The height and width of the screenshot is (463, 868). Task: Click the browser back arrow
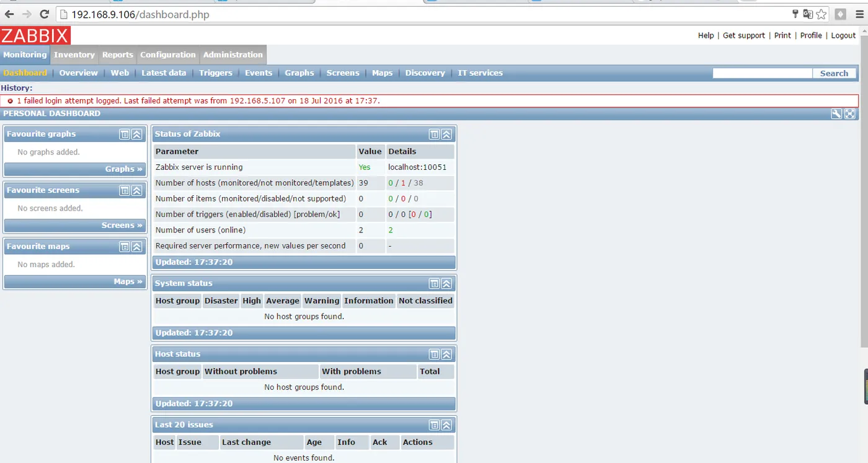coord(10,14)
